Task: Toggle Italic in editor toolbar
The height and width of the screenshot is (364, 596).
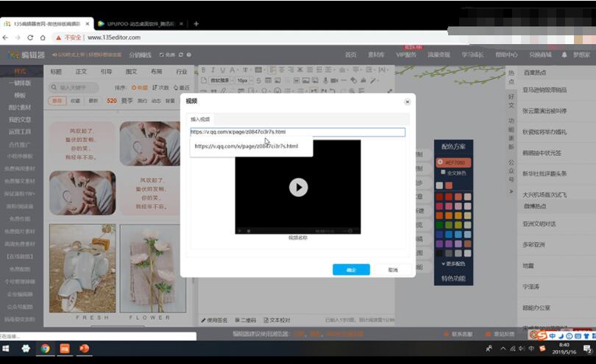Action: click(x=213, y=70)
